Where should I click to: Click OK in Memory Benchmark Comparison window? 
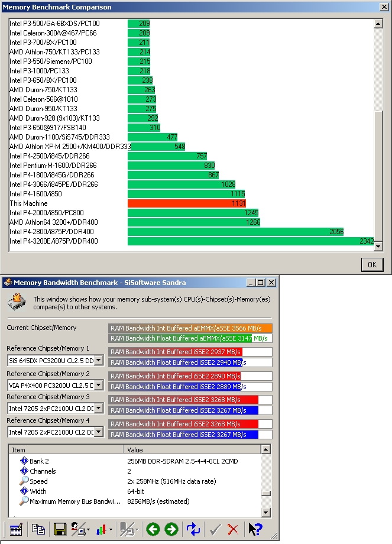click(x=372, y=265)
